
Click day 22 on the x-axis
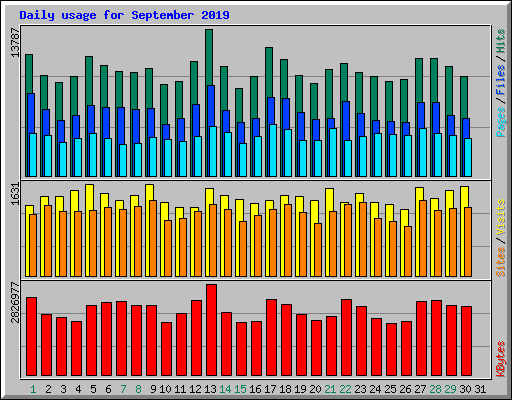click(345, 389)
